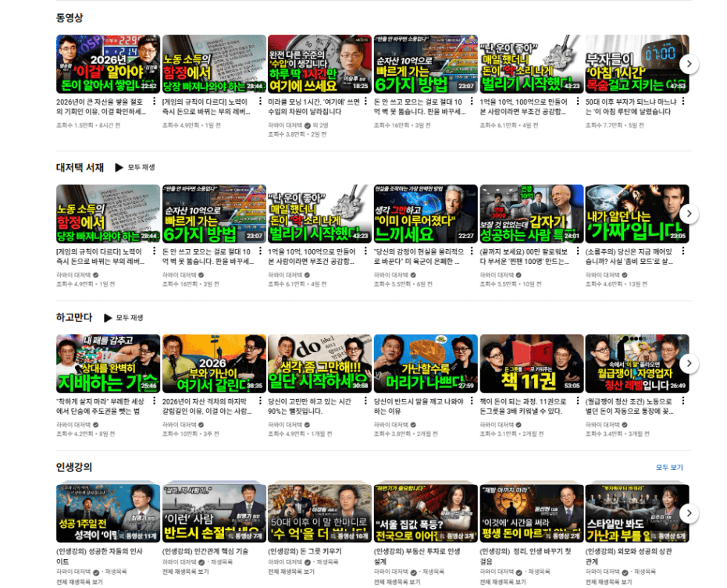Open thumbnail '이미 이루어졌다 느끼세요' 22:27
This screenshot has height=588, width=727.
426,214
